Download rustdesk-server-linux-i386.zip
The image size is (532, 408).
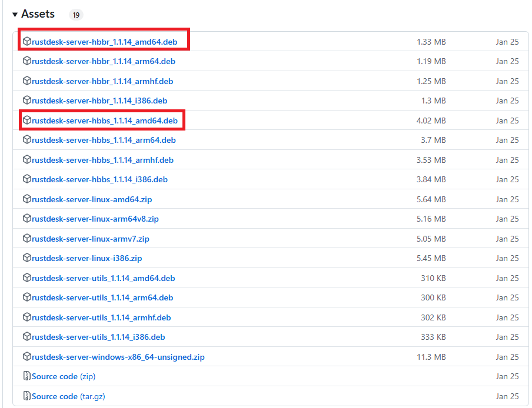tap(87, 258)
